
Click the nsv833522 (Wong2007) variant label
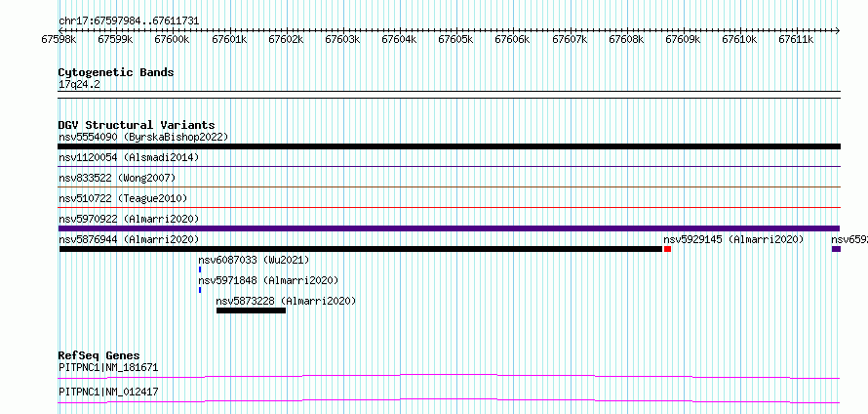[x=117, y=178]
